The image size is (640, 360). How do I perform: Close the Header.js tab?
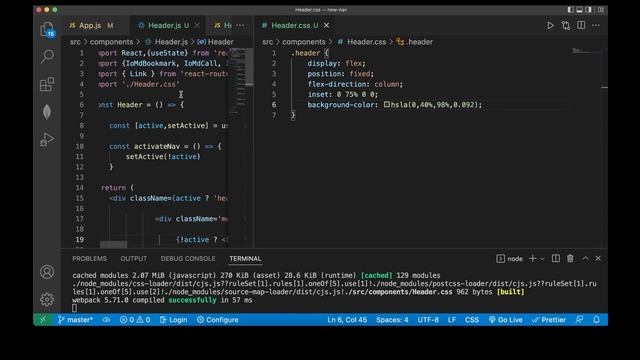pyautogui.click(x=197, y=25)
